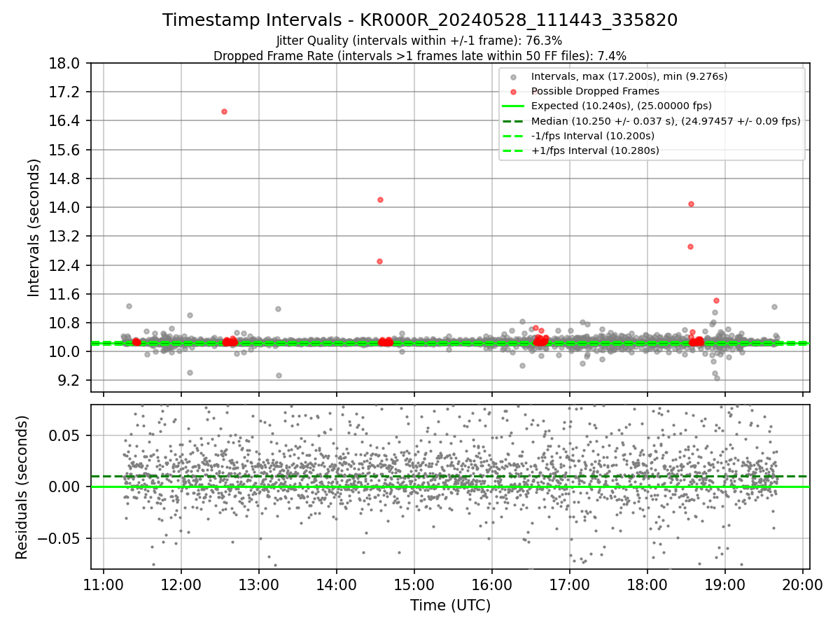Image resolution: width=840 pixels, height=630 pixels.
Task: Click the plot title 'Timestamp Intervals - KR000R_20240528_111443_335820'
Action: pos(420,20)
